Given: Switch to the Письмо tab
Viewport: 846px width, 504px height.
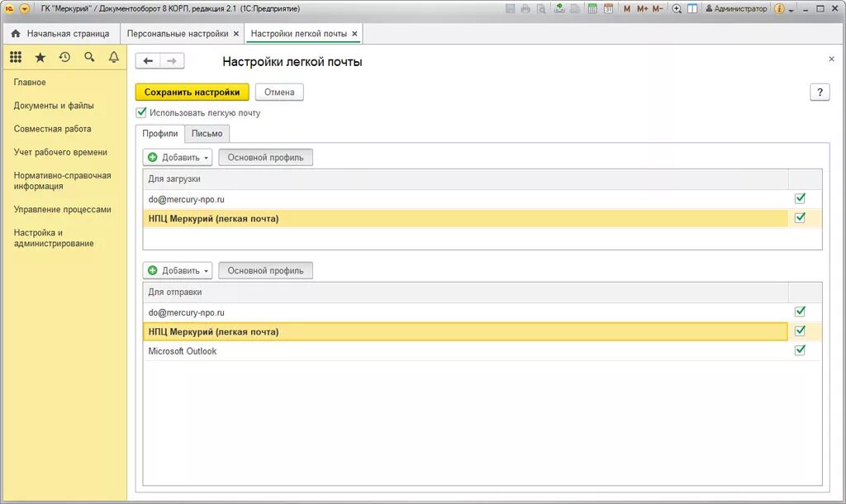Looking at the screenshot, I should tap(207, 133).
